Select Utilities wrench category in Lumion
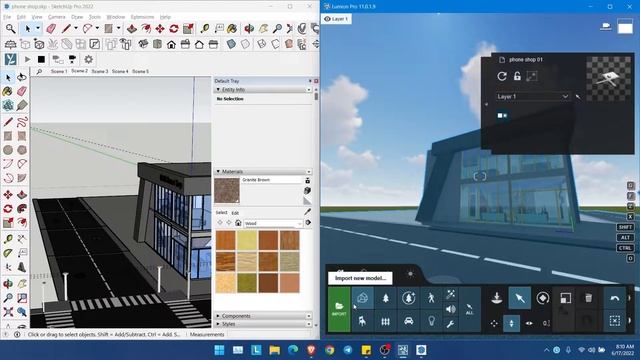The height and width of the screenshot is (360, 640). [x=451, y=324]
